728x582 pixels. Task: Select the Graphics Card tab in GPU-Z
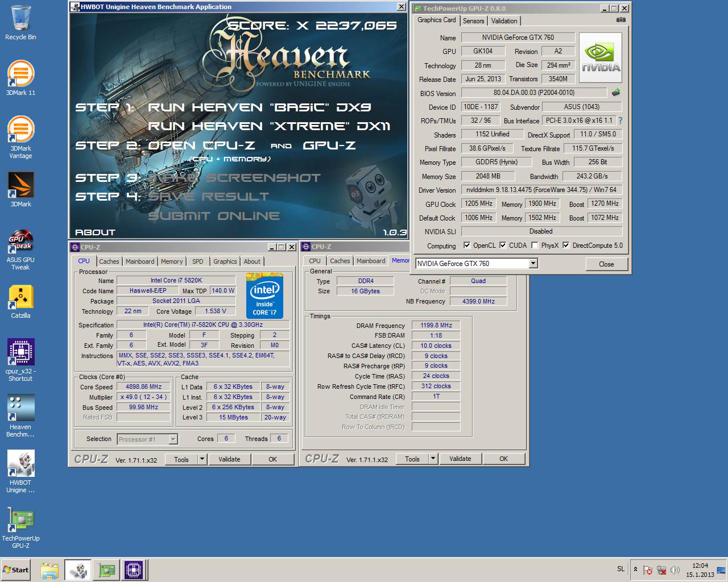click(436, 20)
